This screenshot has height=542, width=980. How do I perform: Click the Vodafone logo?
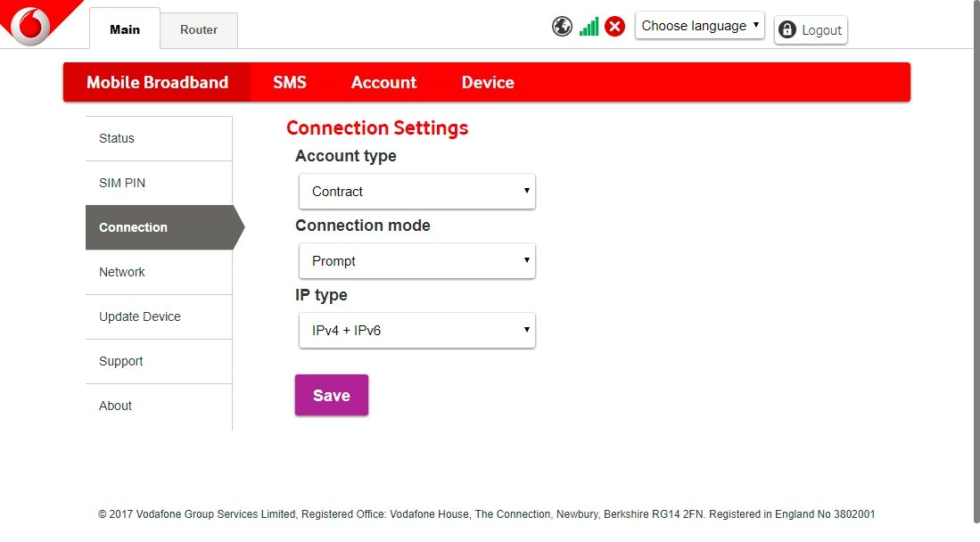click(x=32, y=25)
